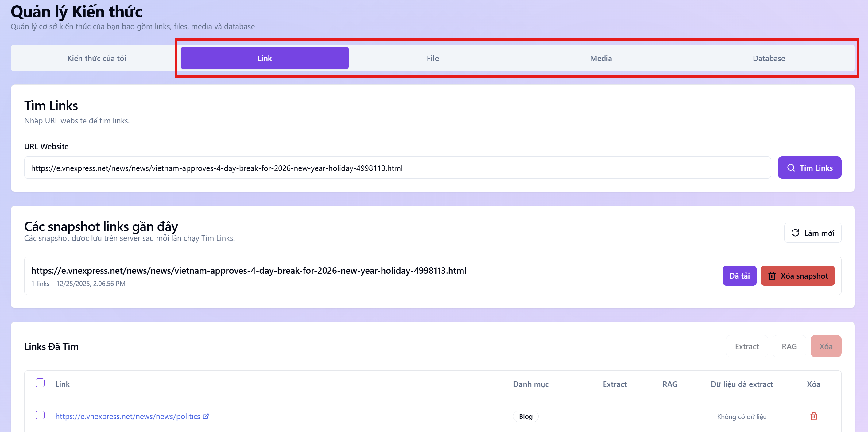Click the Làm mới refresh button

[812, 233]
